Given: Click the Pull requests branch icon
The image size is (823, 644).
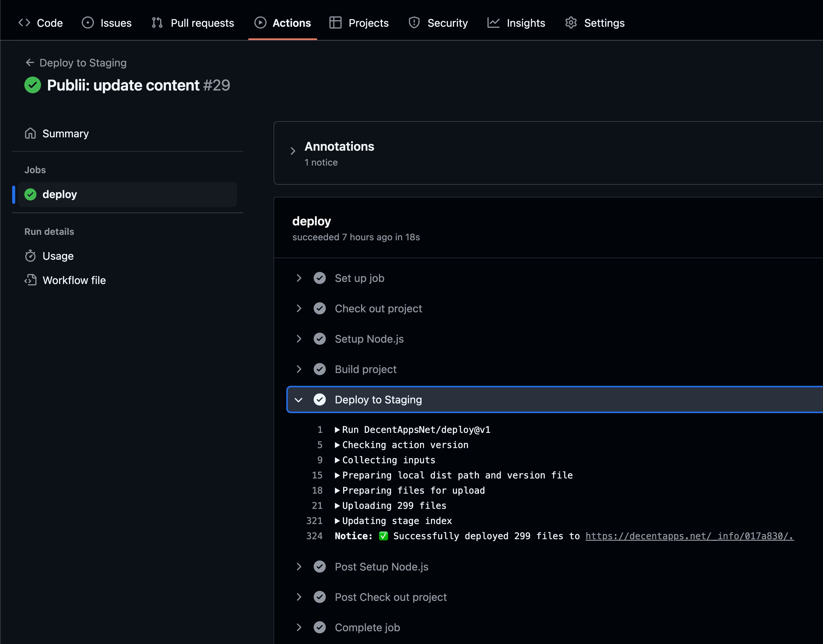Looking at the screenshot, I should click(157, 22).
